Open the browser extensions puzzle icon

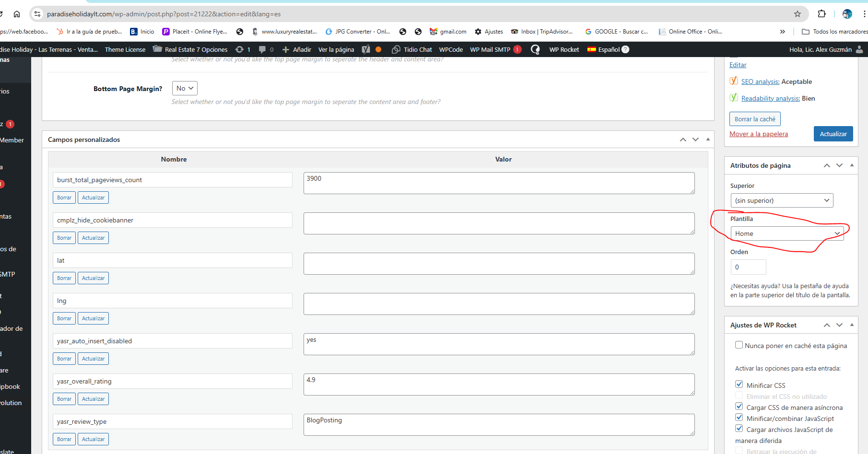click(821, 14)
